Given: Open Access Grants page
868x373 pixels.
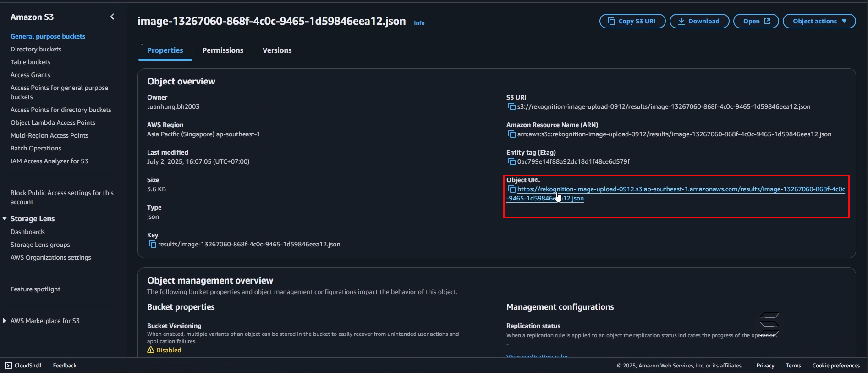Looking at the screenshot, I should [30, 75].
